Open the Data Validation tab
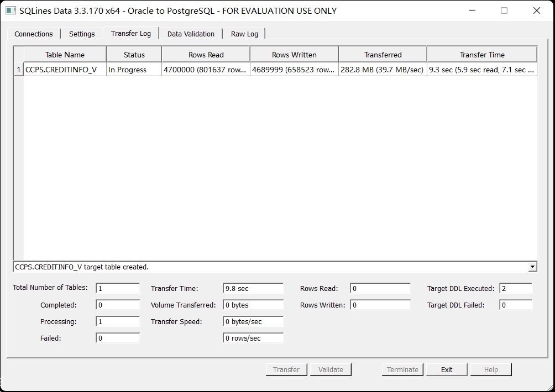Screen dimensions: 555x392 click(x=191, y=34)
